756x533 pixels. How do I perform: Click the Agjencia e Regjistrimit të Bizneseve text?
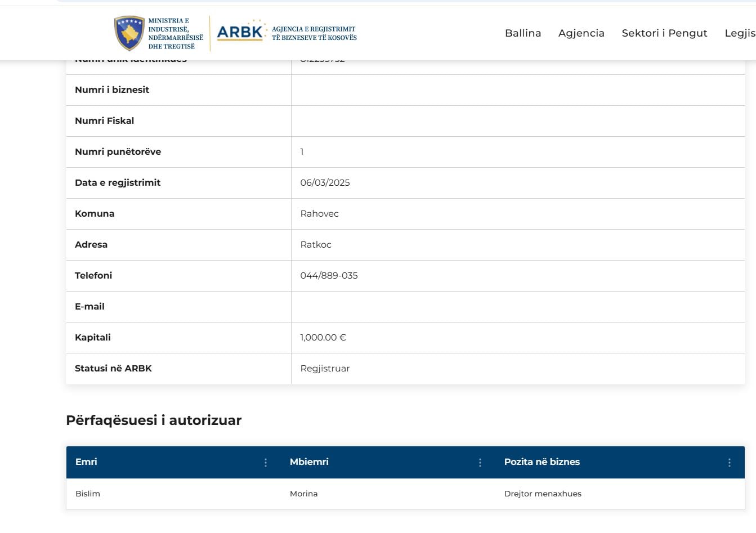click(314, 33)
